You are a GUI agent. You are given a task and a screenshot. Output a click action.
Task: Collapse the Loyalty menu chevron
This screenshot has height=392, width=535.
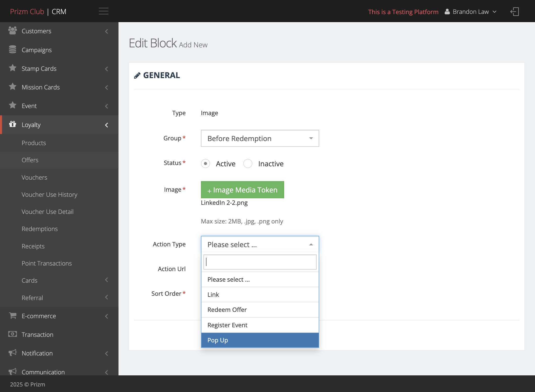pos(107,125)
